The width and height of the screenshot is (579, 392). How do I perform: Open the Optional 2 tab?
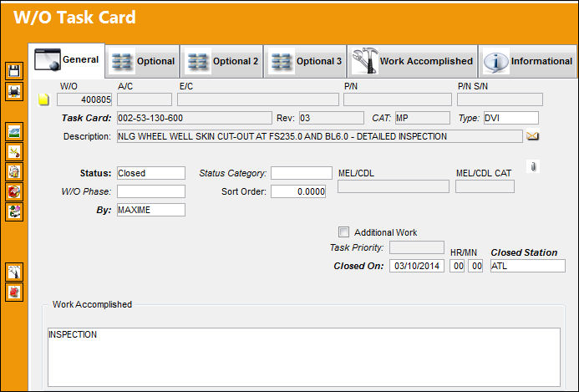coord(222,61)
